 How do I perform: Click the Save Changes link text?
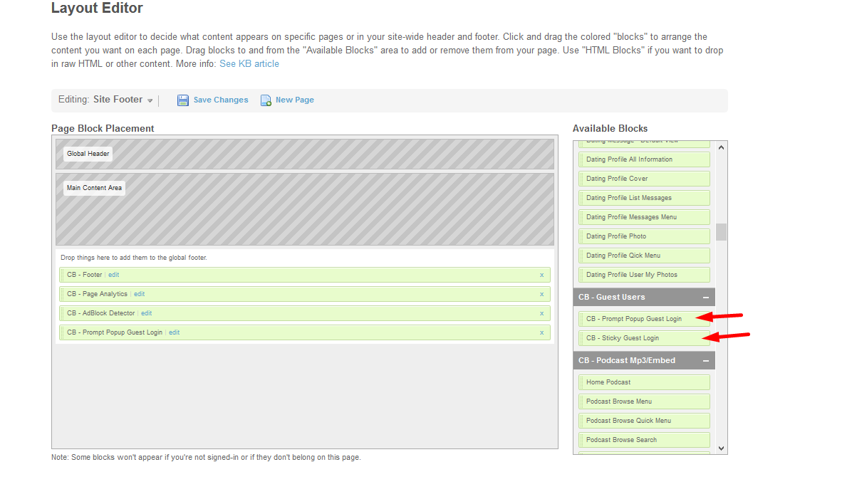(221, 100)
